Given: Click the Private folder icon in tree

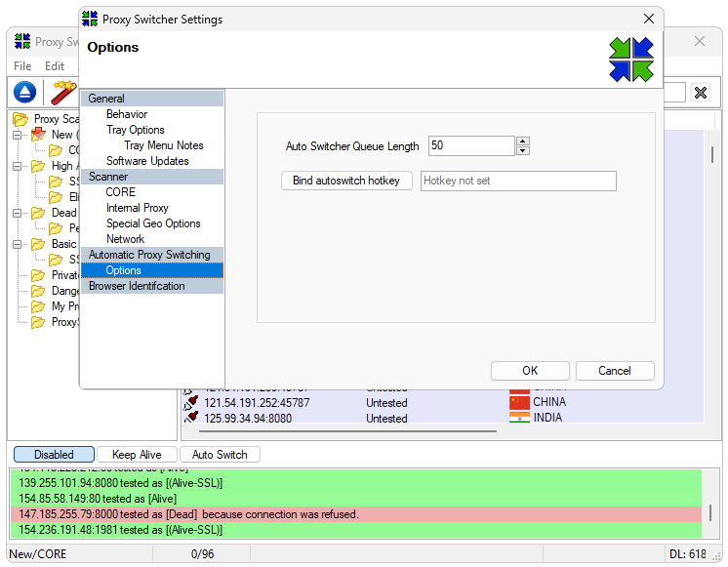Looking at the screenshot, I should click(x=38, y=275).
